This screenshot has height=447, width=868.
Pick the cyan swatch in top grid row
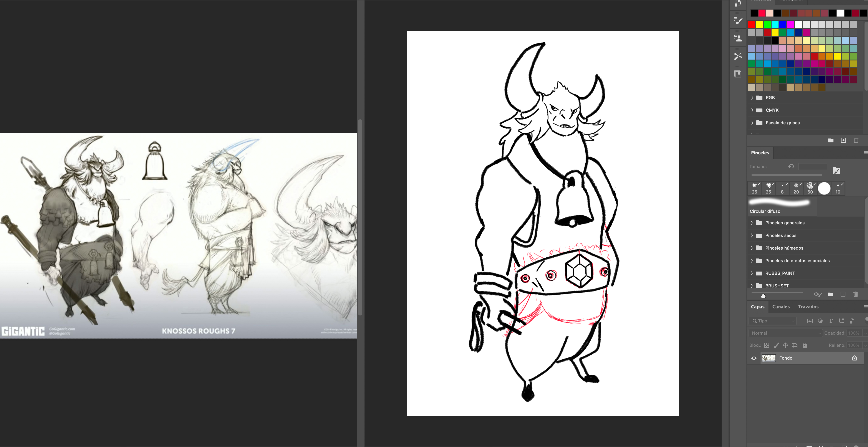click(x=775, y=25)
